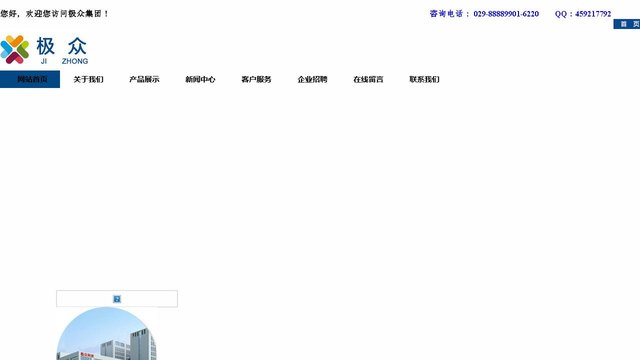Click the consultation phone number 029-88889901-6220
This screenshot has height=360, width=640.
tap(506, 14)
